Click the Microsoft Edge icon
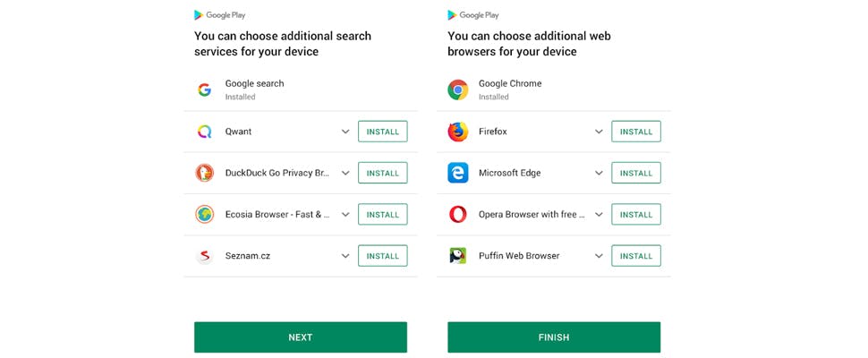The width and height of the screenshot is (868, 358). pos(458,173)
